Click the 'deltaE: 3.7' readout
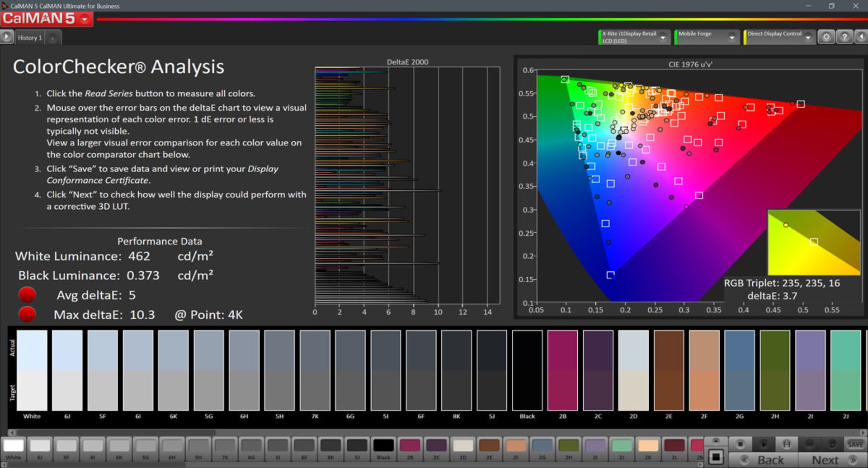Viewport: 868px width, 468px height. coord(772,296)
